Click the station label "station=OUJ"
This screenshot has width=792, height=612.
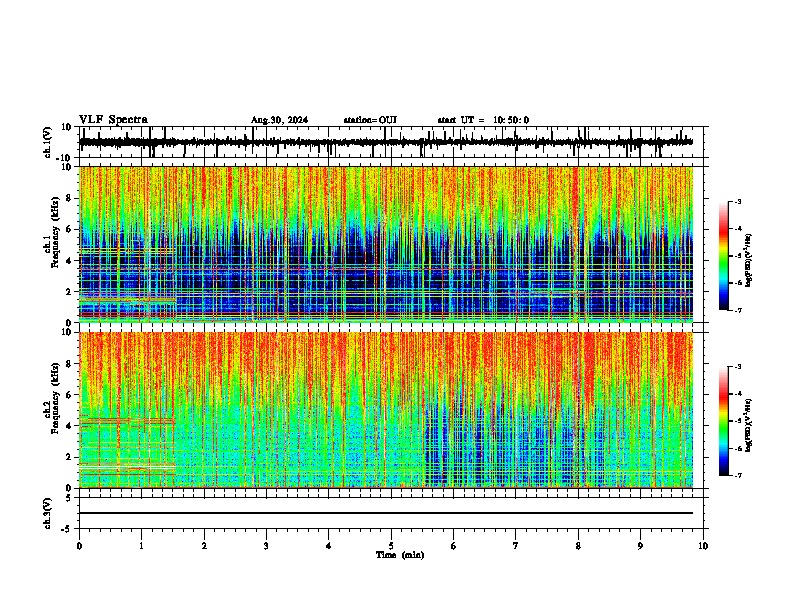click(370, 120)
